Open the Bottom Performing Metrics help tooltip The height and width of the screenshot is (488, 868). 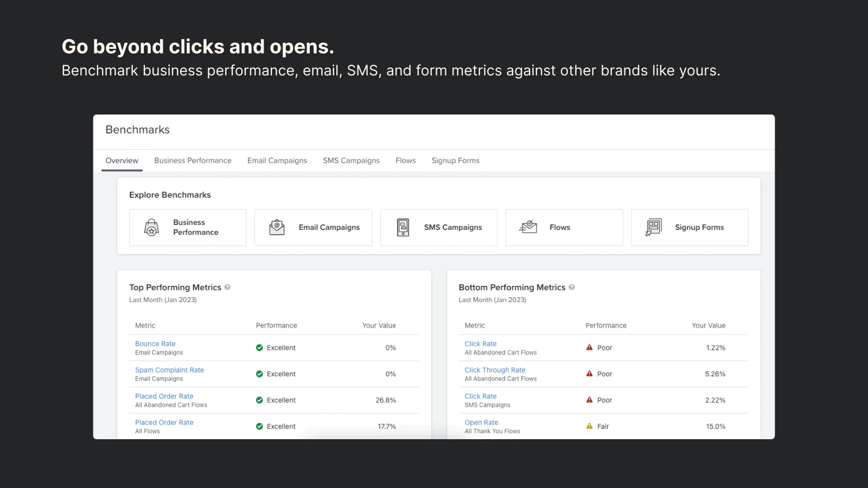click(x=571, y=287)
